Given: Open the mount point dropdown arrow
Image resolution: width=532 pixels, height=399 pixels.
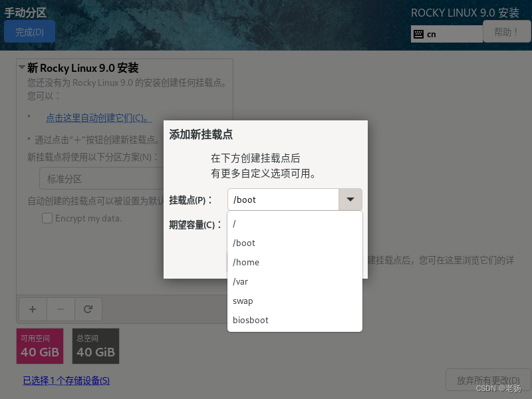Looking at the screenshot, I should [350, 199].
